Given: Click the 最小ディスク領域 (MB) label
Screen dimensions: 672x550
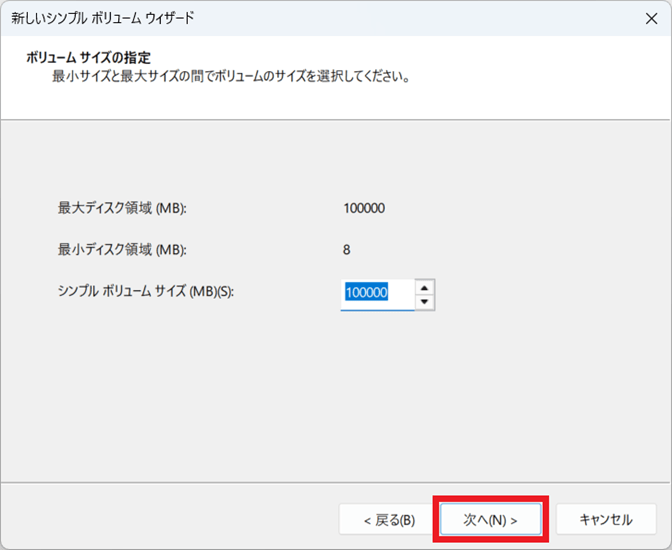Looking at the screenshot, I should coord(123,250).
